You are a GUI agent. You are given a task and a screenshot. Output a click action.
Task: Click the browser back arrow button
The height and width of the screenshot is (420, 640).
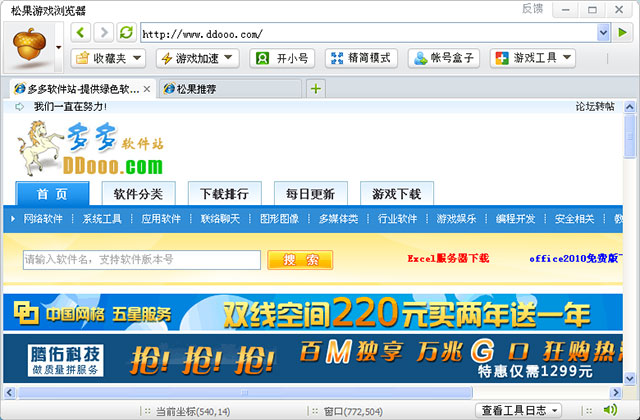(x=80, y=33)
